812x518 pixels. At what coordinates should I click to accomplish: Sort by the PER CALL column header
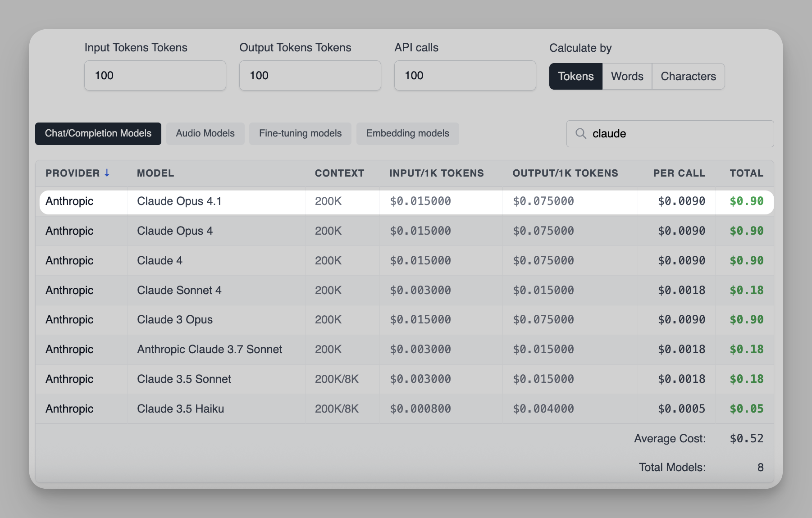pos(679,173)
